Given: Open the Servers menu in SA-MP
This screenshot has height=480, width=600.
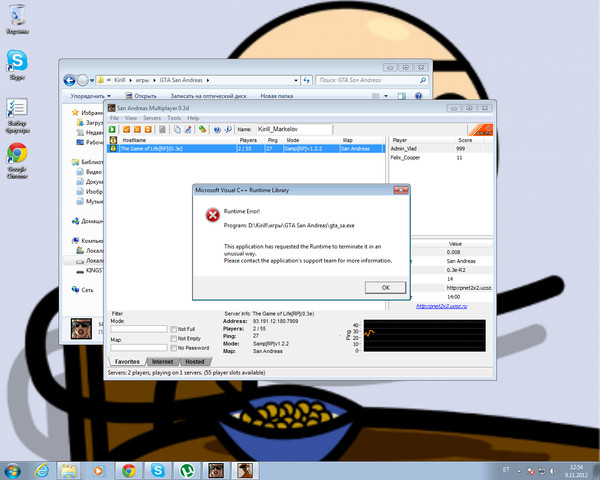Looking at the screenshot, I should coord(152,118).
